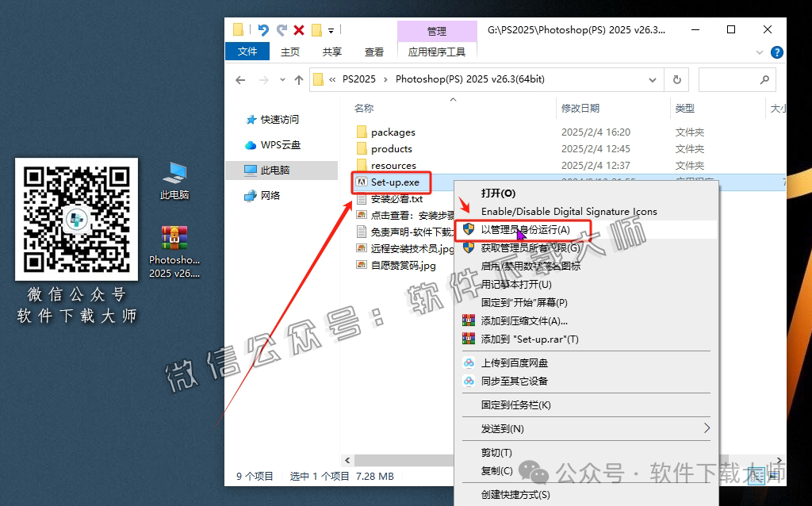
Task: Click the WinRAR icon beside 添加到压缩文件(A)
Action: 467,319
